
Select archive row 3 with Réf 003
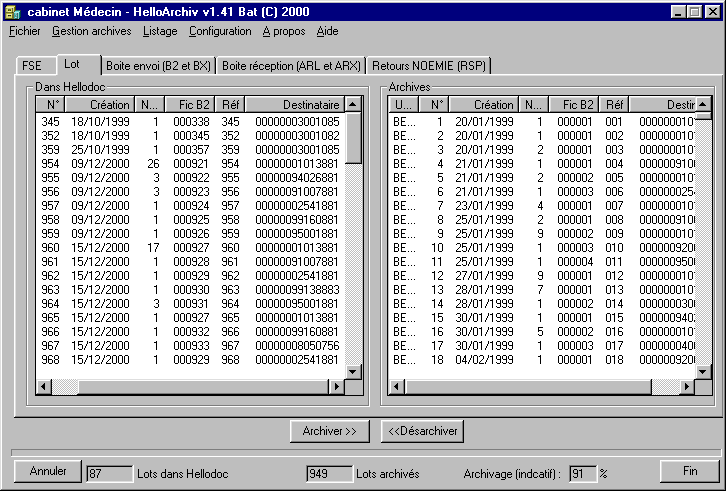click(x=542, y=150)
